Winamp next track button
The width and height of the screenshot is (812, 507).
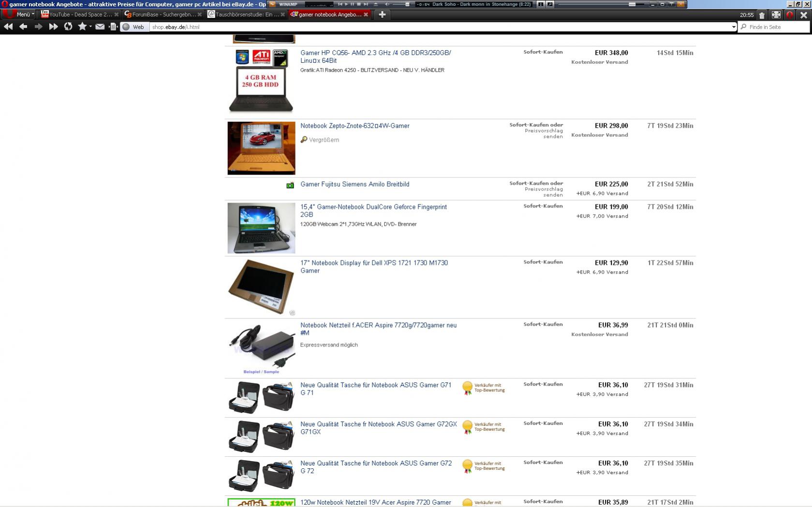point(366,4)
